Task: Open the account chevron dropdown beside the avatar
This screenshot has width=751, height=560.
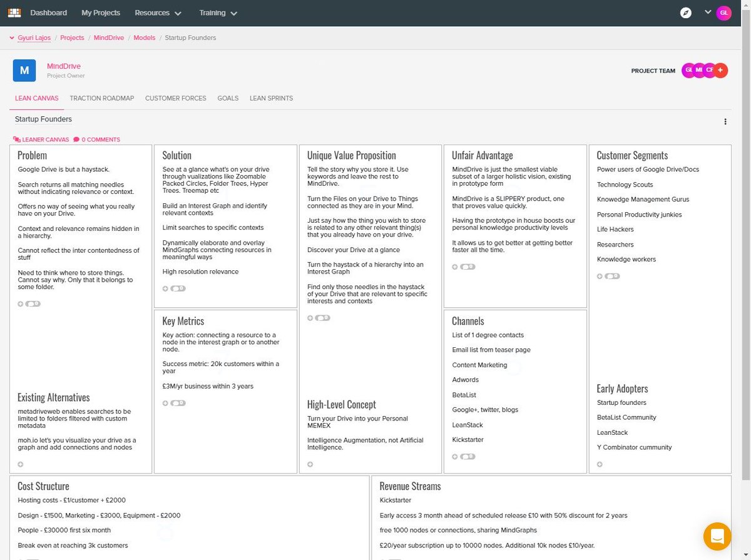Action: click(708, 12)
